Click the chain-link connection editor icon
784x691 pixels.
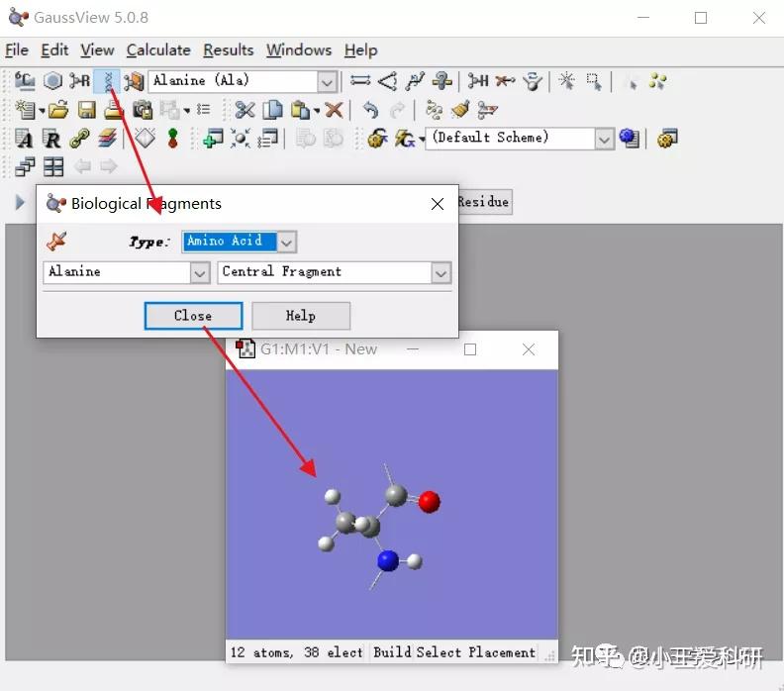coord(79,139)
